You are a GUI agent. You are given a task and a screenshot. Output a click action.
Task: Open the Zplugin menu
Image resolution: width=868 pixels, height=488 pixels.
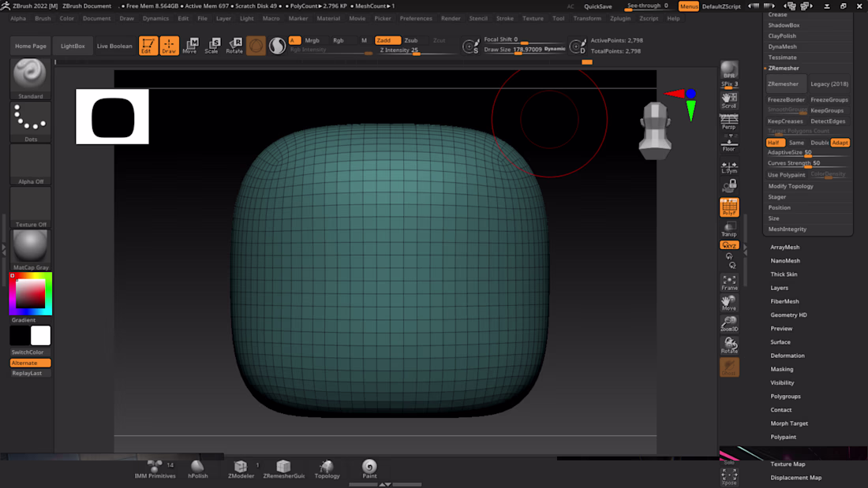pos(620,18)
